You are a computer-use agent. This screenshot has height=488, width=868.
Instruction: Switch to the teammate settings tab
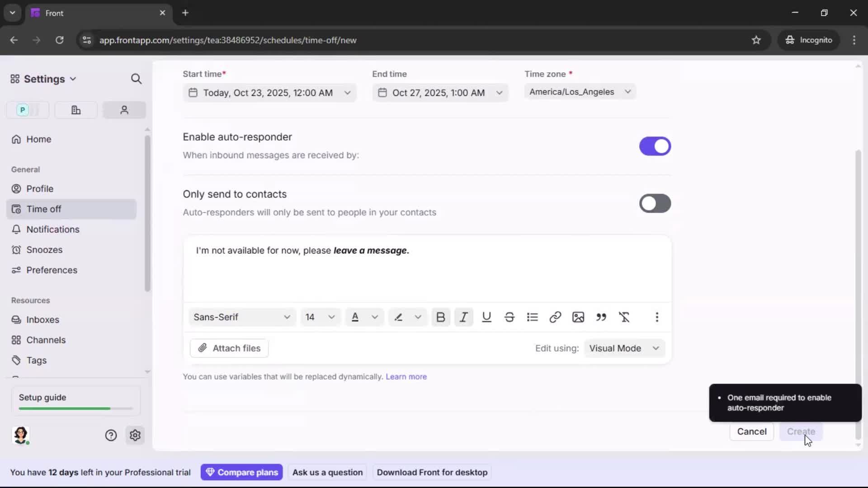124,110
